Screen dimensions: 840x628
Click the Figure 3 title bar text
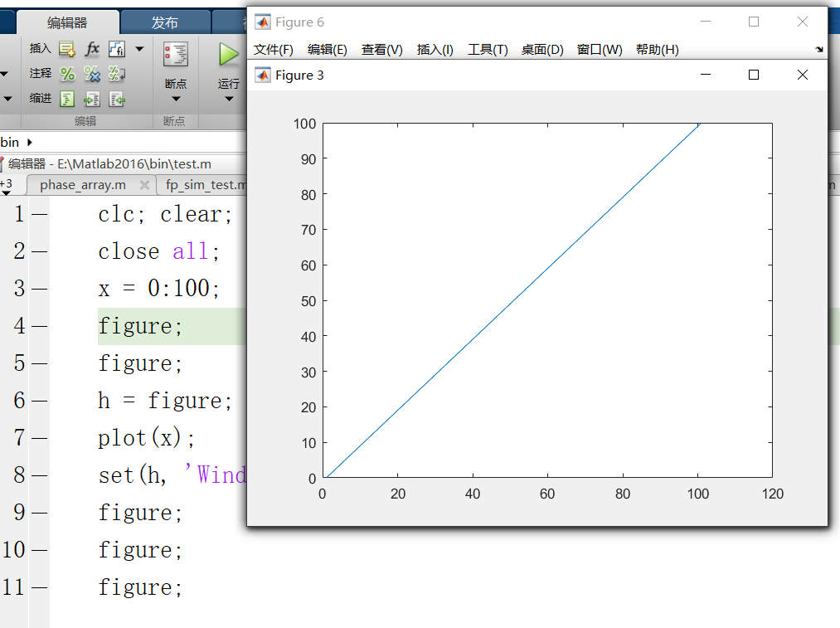(x=299, y=75)
